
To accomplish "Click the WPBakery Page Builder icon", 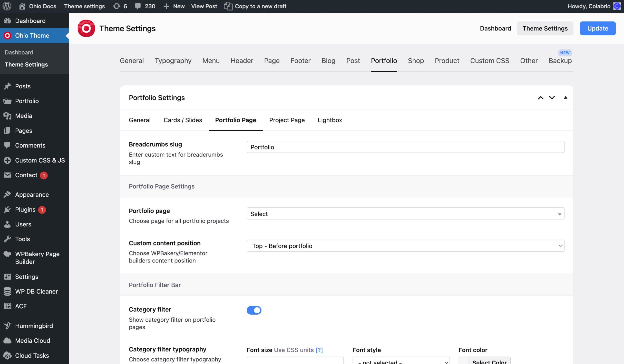I will coord(7,254).
